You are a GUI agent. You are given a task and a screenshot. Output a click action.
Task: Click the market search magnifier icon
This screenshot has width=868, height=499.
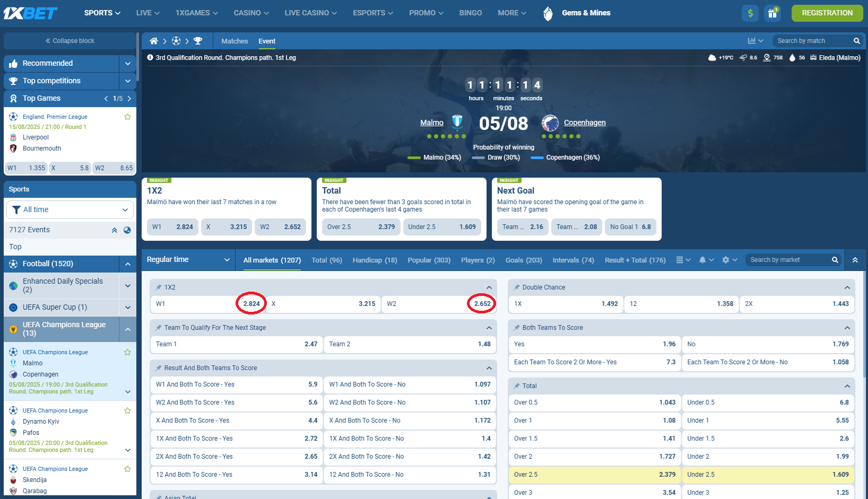[835, 260]
